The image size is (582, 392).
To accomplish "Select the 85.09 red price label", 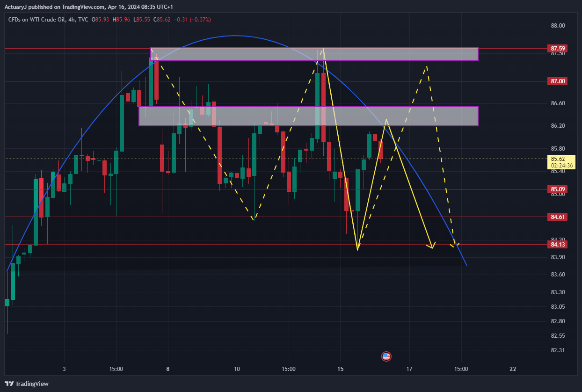I will tap(558, 189).
